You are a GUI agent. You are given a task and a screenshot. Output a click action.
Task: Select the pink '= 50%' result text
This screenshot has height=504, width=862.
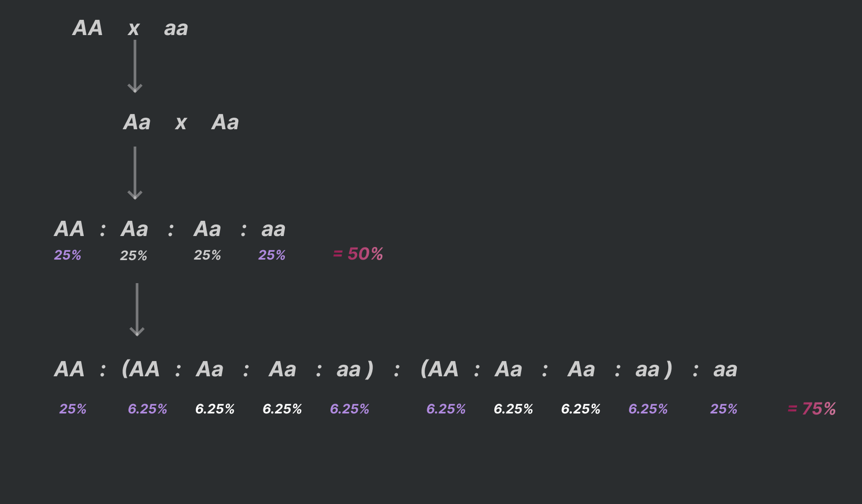point(358,254)
